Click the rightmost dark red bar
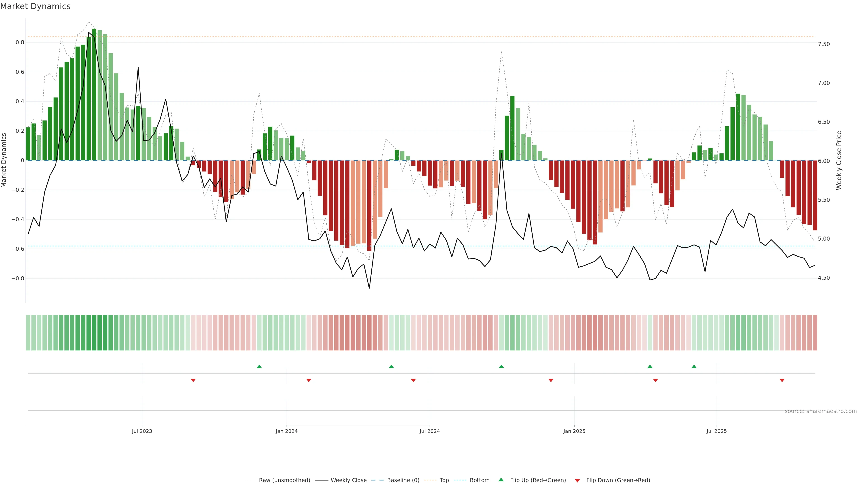Viewport: 868px width, 488px height. [x=815, y=195]
